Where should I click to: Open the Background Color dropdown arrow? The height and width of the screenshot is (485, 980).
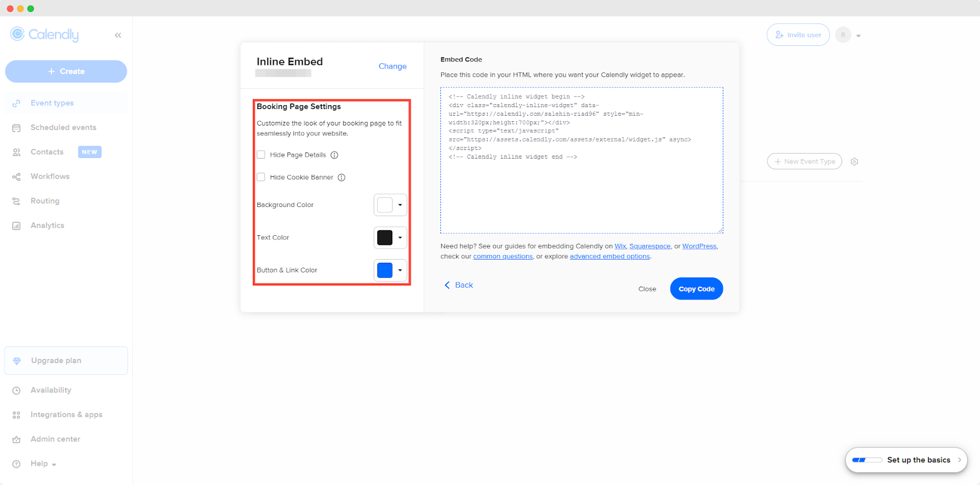pyautogui.click(x=400, y=205)
